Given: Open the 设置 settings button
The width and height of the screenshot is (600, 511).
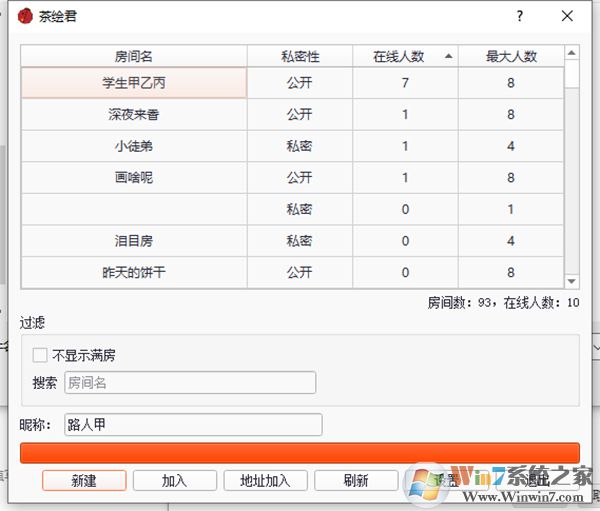Looking at the screenshot, I should point(447,481).
